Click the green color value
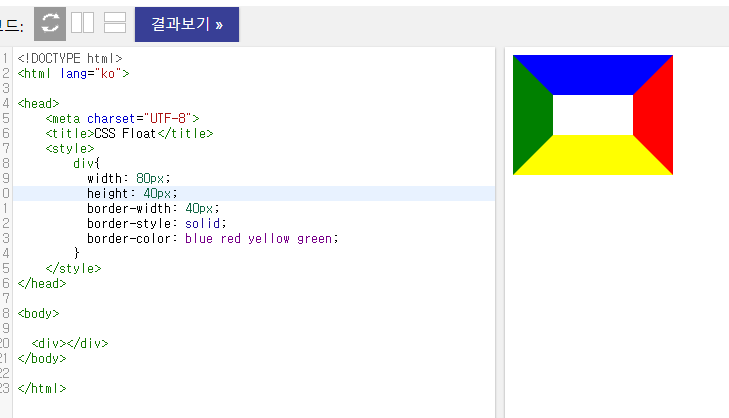Viewport: 729px width, 418px height. tap(315, 239)
